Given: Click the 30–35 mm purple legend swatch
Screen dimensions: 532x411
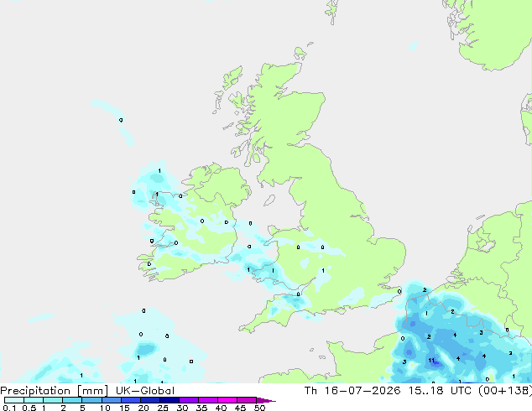Looking at the screenshot, I should pyautogui.click(x=188, y=400).
